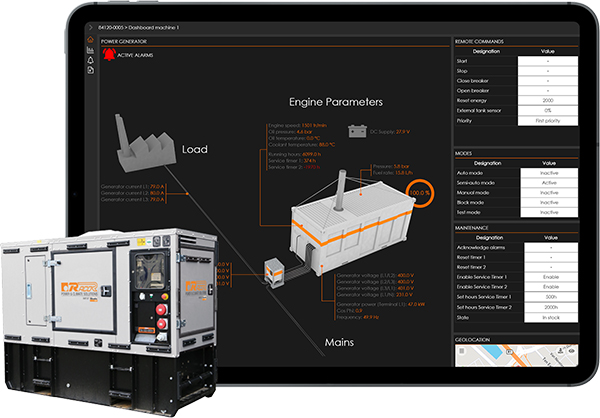Viewport: 600px width, 418px height.
Task: Click the export icon in left sidebar
Action: click(x=90, y=70)
